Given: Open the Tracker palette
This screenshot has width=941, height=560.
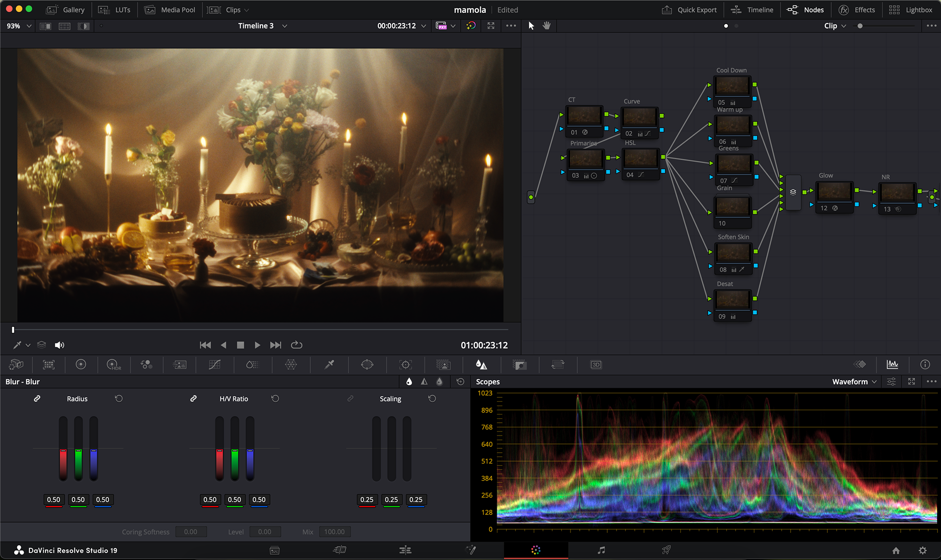Looking at the screenshot, I should 405,365.
